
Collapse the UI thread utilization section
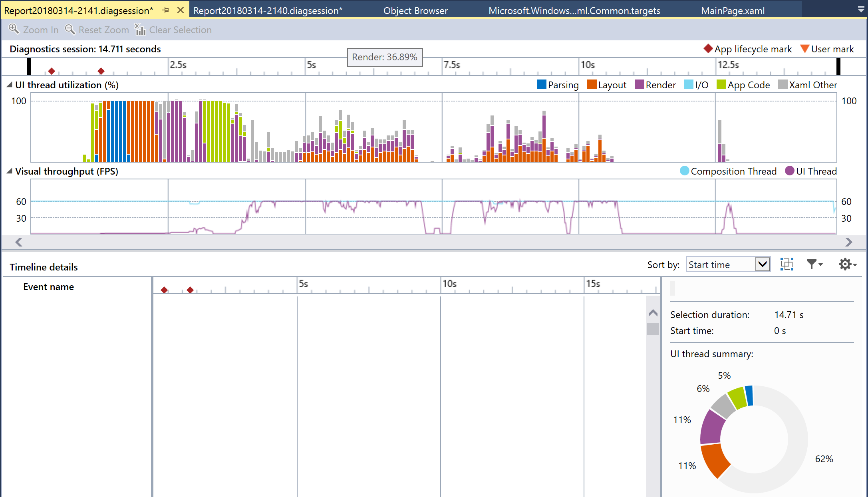coord(9,85)
